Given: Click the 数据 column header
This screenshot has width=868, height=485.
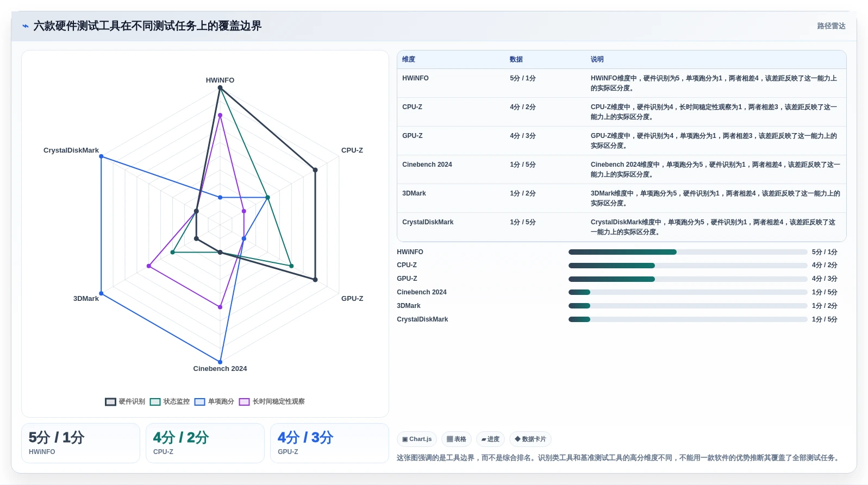Looking at the screenshot, I should pyautogui.click(x=516, y=60).
